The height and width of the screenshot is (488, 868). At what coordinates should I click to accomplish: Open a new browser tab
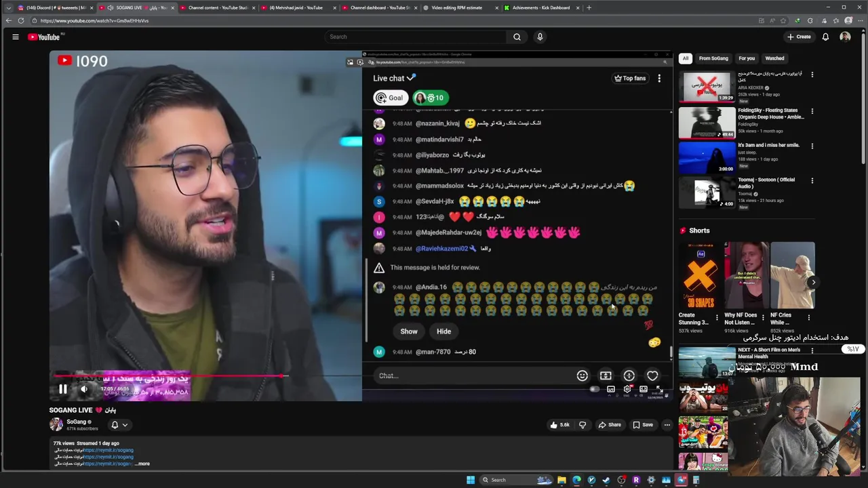coord(589,7)
